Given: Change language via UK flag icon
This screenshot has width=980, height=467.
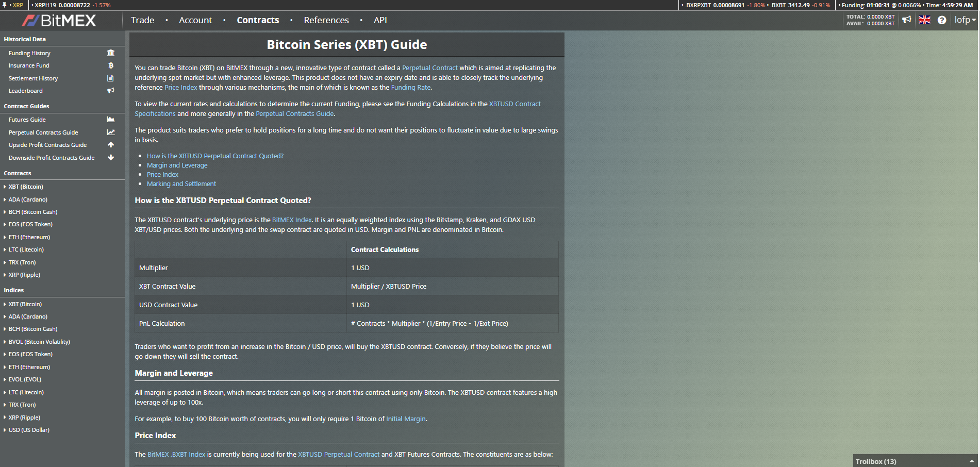Looking at the screenshot, I should pyautogui.click(x=924, y=20).
